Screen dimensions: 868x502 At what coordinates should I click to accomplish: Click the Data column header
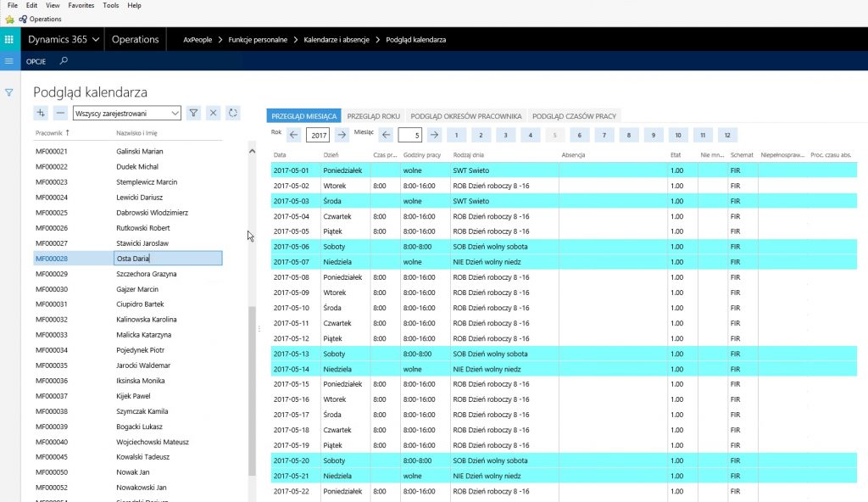pyautogui.click(x=280, y=155)
